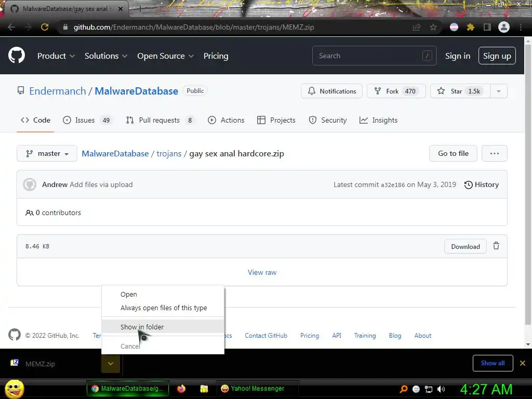This screenshot has width=532, height=399.
Task: Open the Projects tab
Action: (x=276, y=120)
